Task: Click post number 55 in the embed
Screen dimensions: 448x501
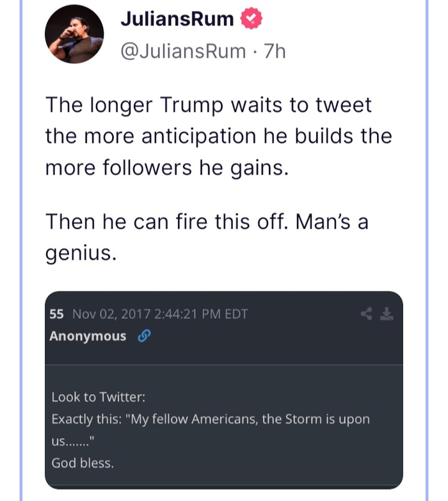Action: [x=56, y=314]
